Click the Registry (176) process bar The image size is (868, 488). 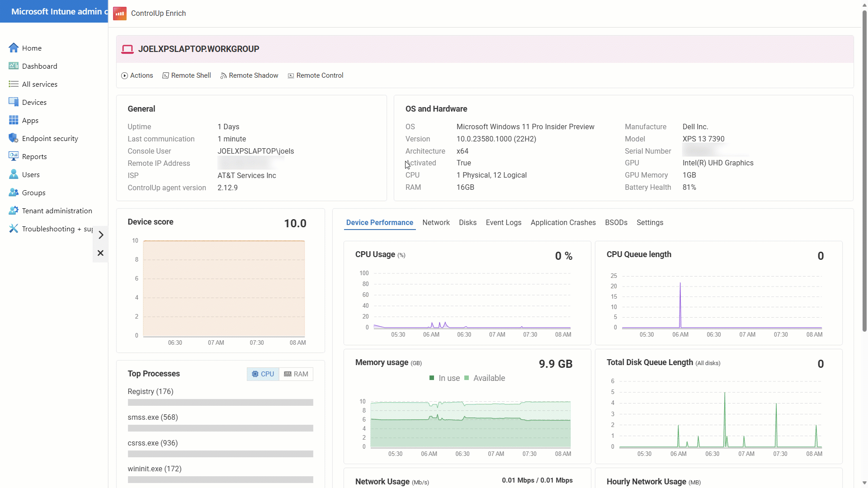pos(220,402)
